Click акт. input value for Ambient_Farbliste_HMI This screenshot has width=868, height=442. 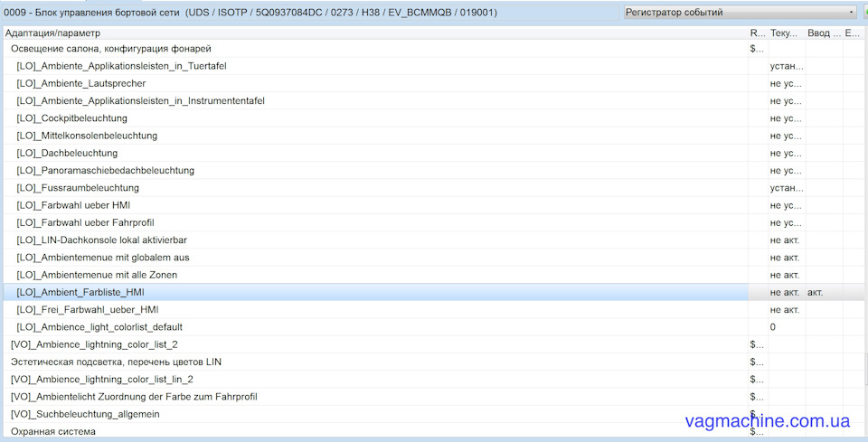(x=815, y=292)
